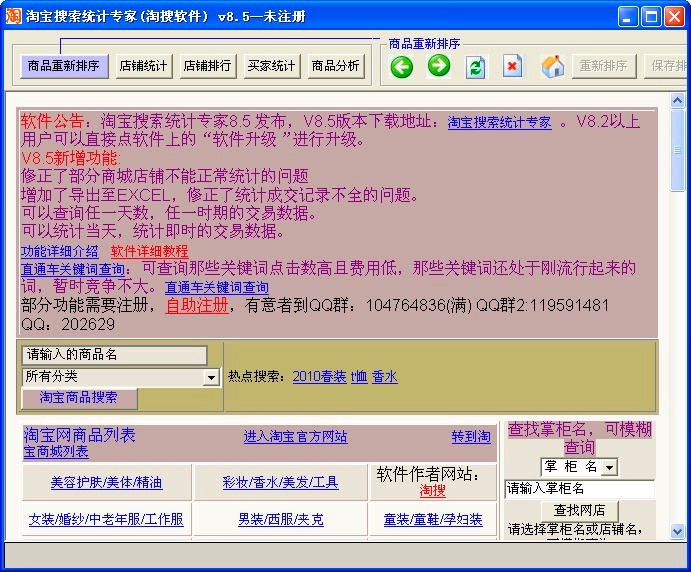The width and height of the screenshot is (691, 572).
Task: Click the stop loading red X icon
Action: point(513,66)
